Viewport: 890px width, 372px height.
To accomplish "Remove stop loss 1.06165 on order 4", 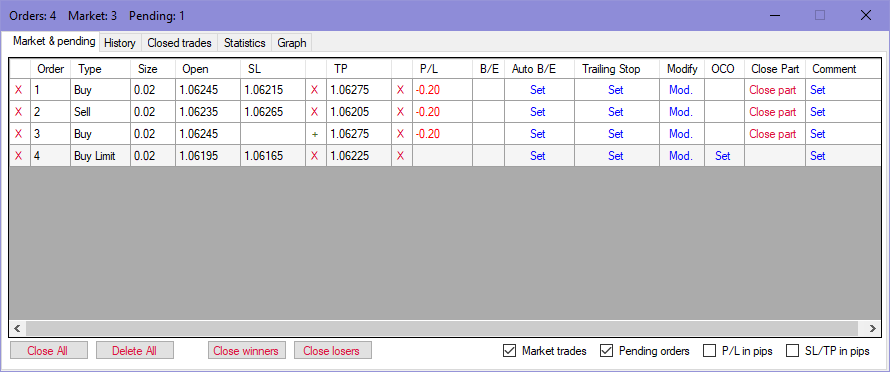I will point(315,156).
